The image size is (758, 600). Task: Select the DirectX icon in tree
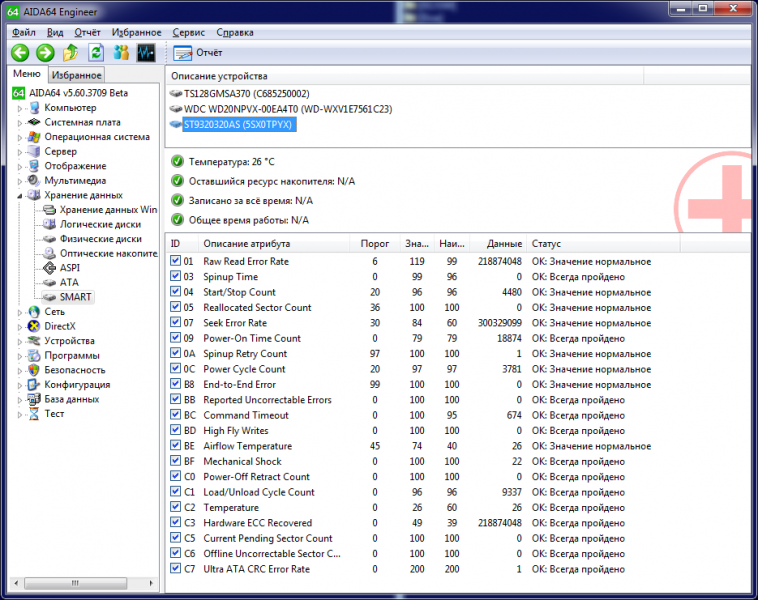34,326
